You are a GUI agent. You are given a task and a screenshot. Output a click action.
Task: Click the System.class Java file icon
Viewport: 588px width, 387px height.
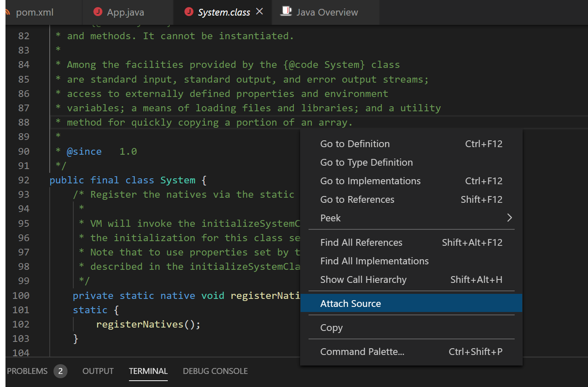point(189,12)
